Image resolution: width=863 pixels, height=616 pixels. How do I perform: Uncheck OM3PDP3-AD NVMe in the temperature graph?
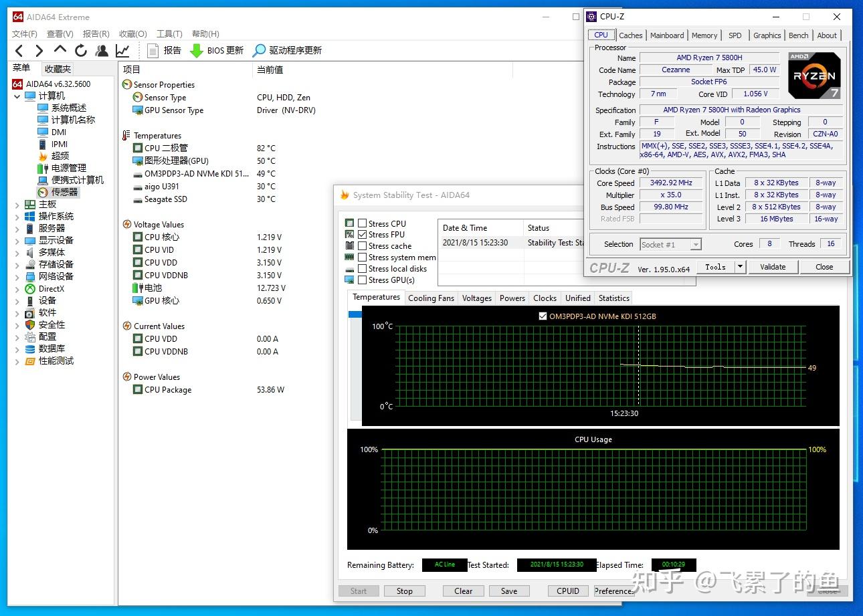pyautogui.click(x=543, y=316)
